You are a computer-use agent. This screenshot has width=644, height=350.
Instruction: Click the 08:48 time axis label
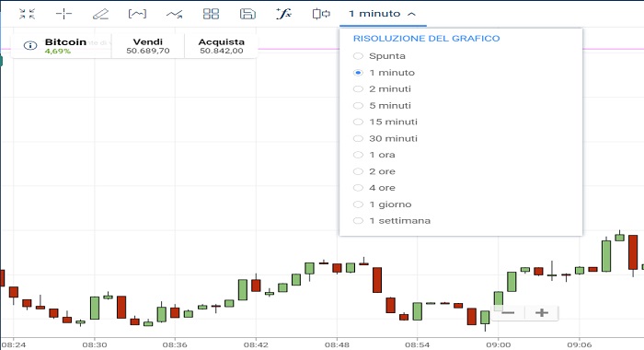(x=337, y=344)
